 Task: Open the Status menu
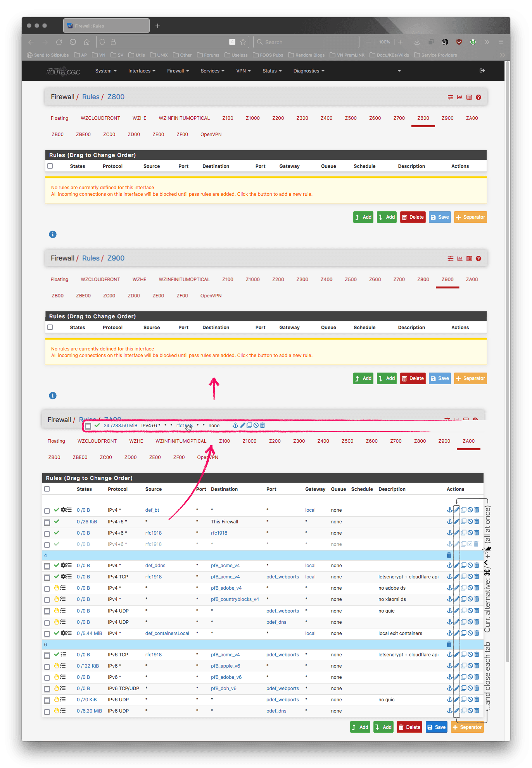tap(272, 71)
